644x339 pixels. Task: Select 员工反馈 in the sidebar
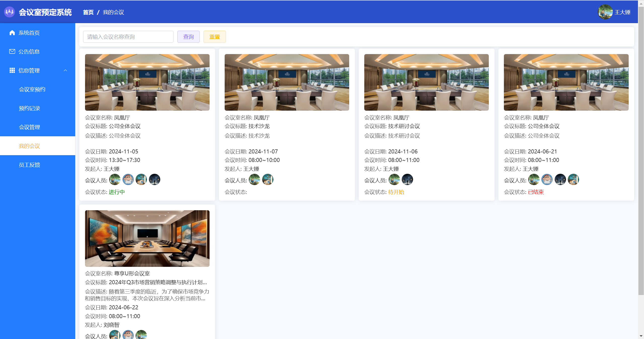(x=29, y=165)
